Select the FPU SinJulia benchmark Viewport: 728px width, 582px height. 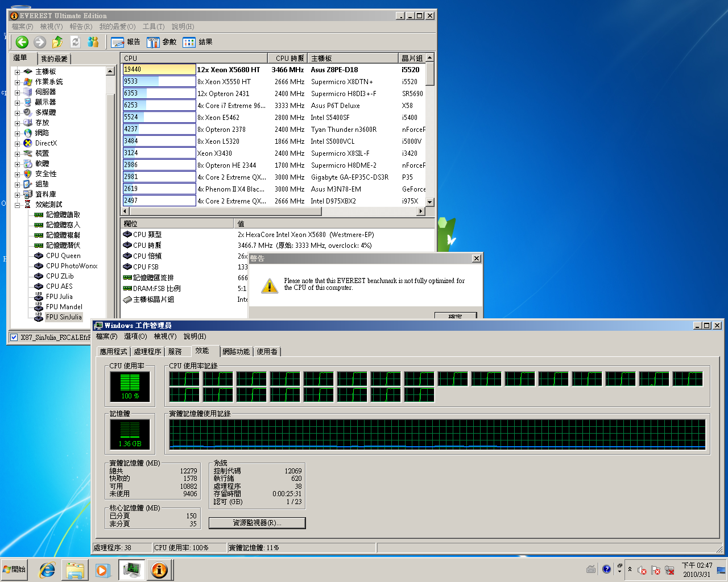pyautogui.click(x=64, y=317)
